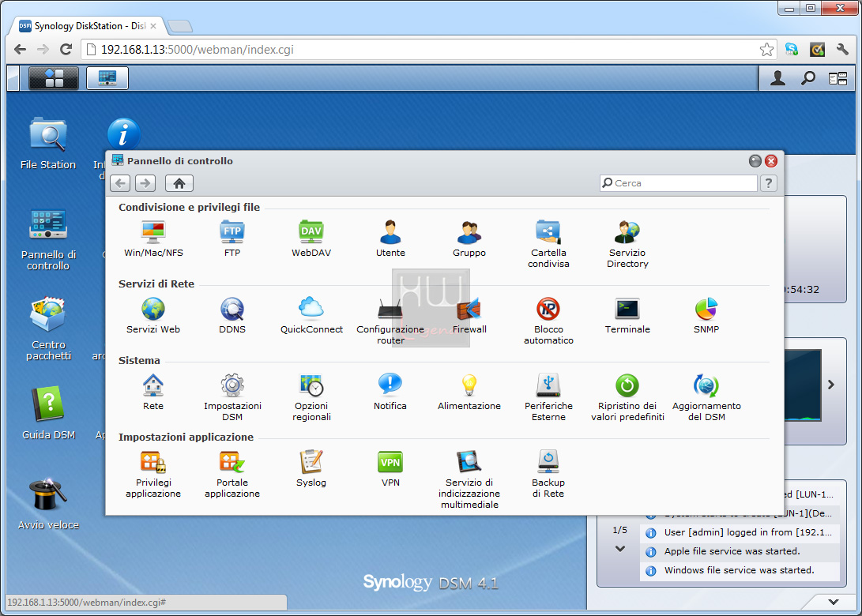Viewport: 862px width, 616px height.
Task: Open Rete network settings
Action: click(x=153, y=393)
